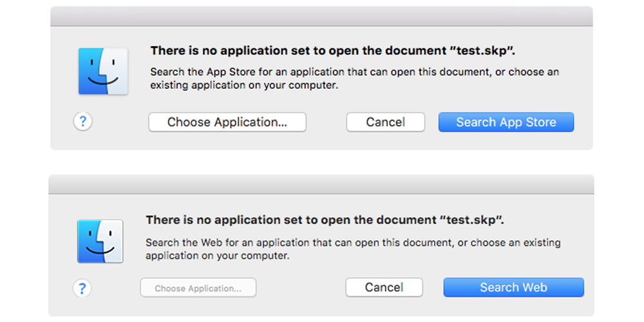Click the title bar of the App Store dialog
This screenshot has width=644, height=322.
321,17
